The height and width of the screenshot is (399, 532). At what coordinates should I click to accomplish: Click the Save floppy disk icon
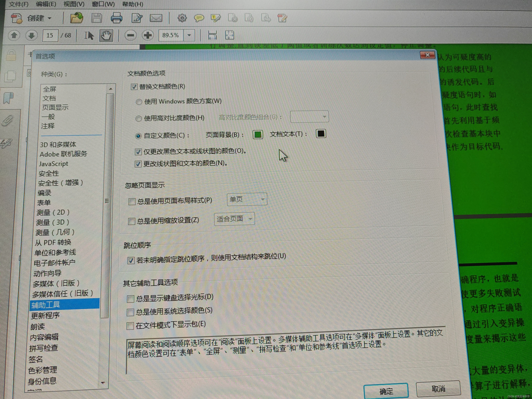(x=97, y=18)
